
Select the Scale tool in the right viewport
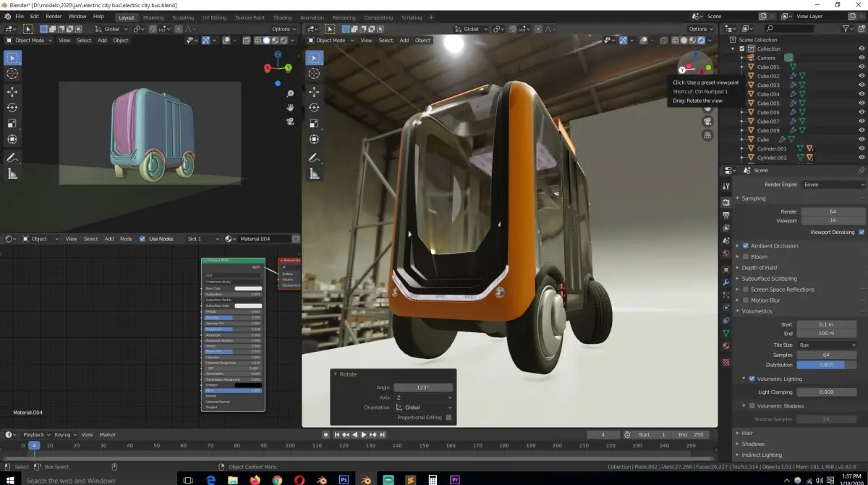(x=315, y=123)
